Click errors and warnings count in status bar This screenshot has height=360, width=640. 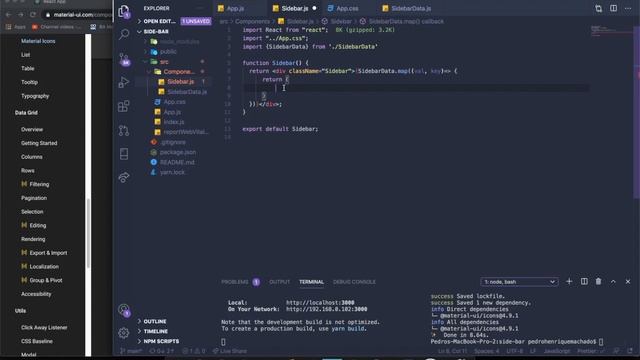(x=193, y=351)
